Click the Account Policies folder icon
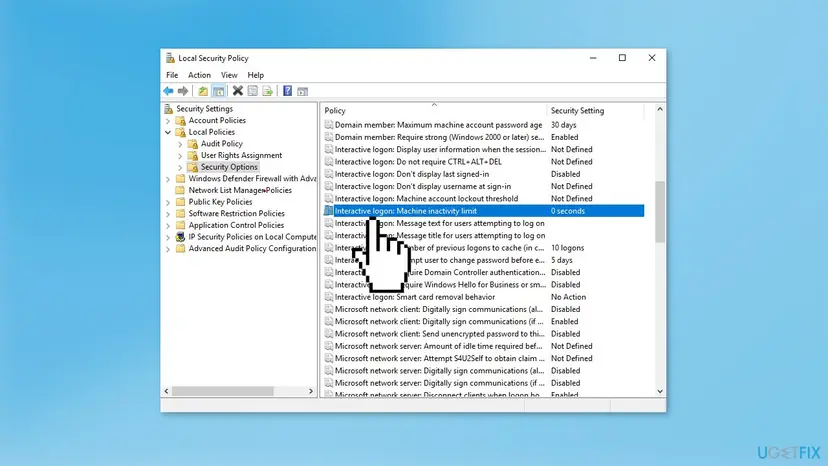This screenshot has height=466, width=828. pos(181,120)
